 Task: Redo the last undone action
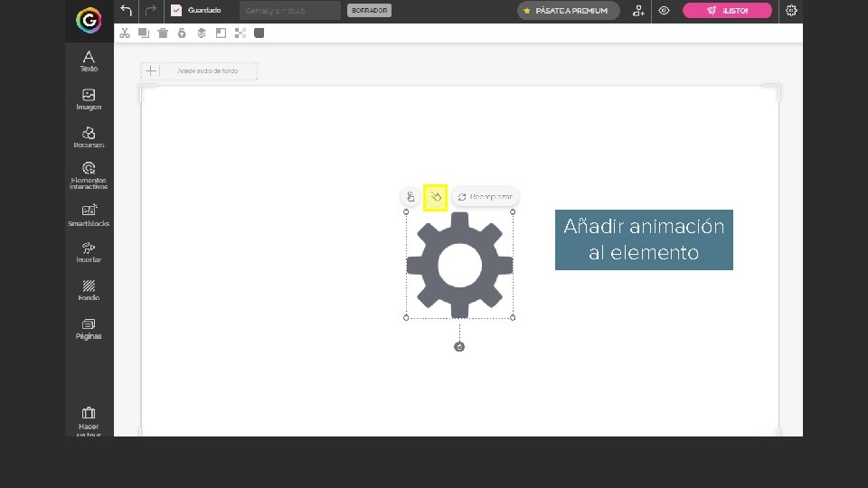coord(151,11)
